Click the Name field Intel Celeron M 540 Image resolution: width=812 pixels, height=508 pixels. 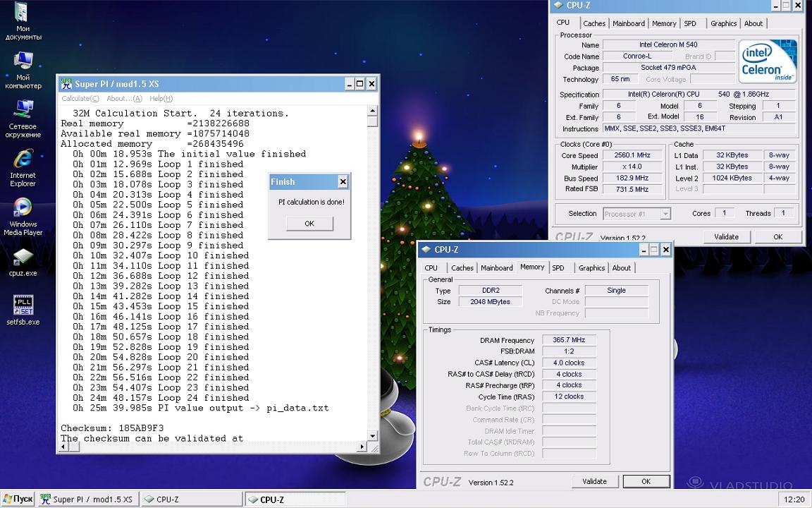pos(668,44)
